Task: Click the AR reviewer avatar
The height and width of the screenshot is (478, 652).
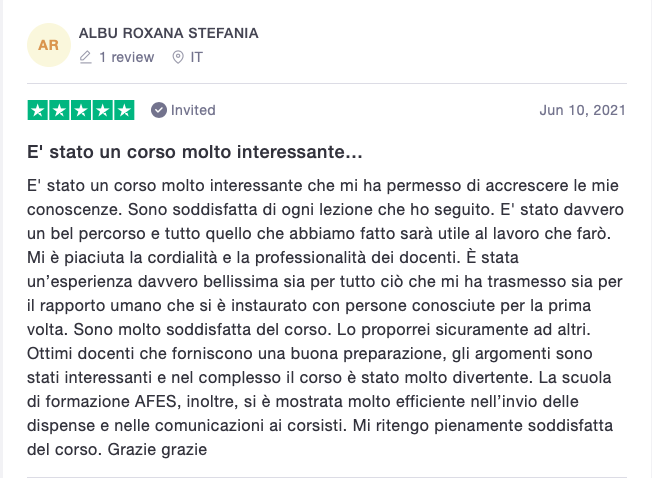Action: (48, 45)
